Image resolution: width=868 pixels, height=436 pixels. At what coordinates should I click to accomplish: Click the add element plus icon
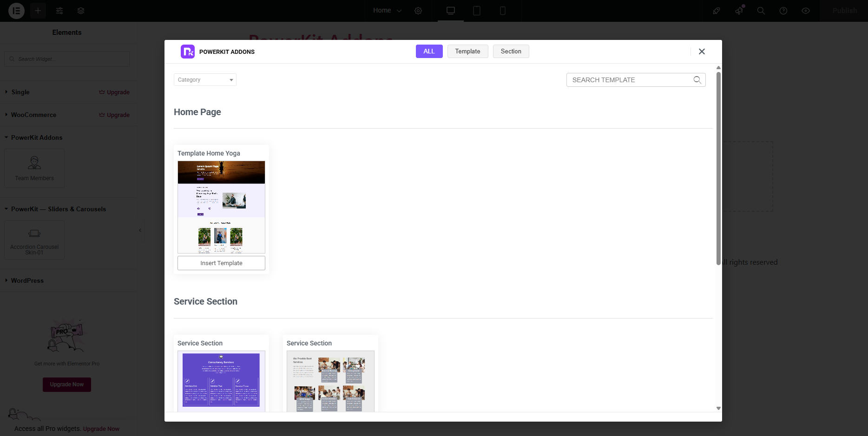[x=38, y=11]
